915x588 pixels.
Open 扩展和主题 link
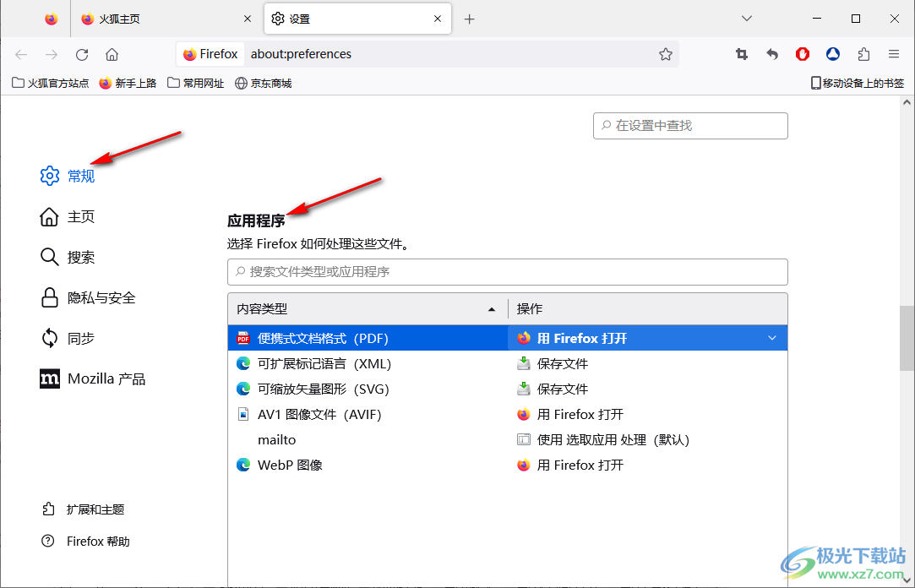coord(83,509)
